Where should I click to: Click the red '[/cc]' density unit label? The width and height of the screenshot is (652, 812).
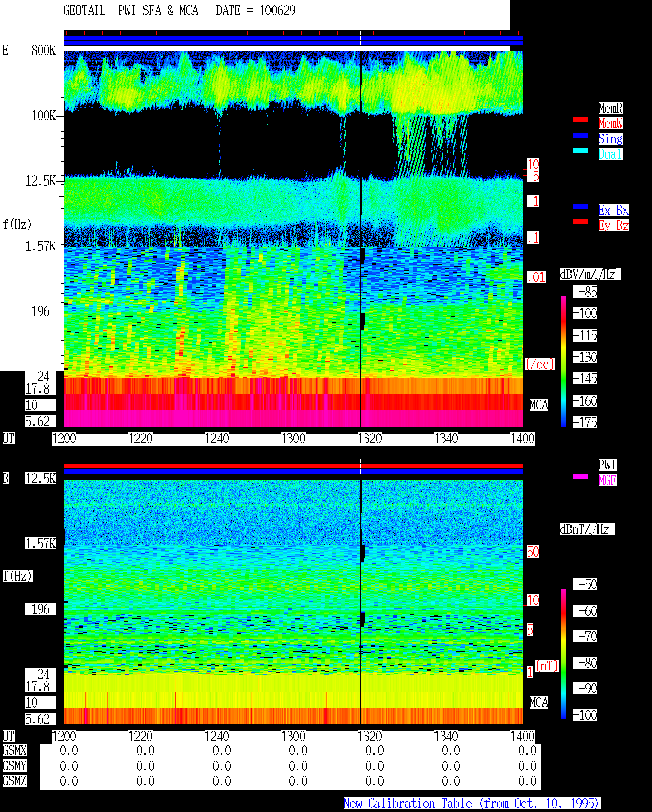(x=539, y=364)
